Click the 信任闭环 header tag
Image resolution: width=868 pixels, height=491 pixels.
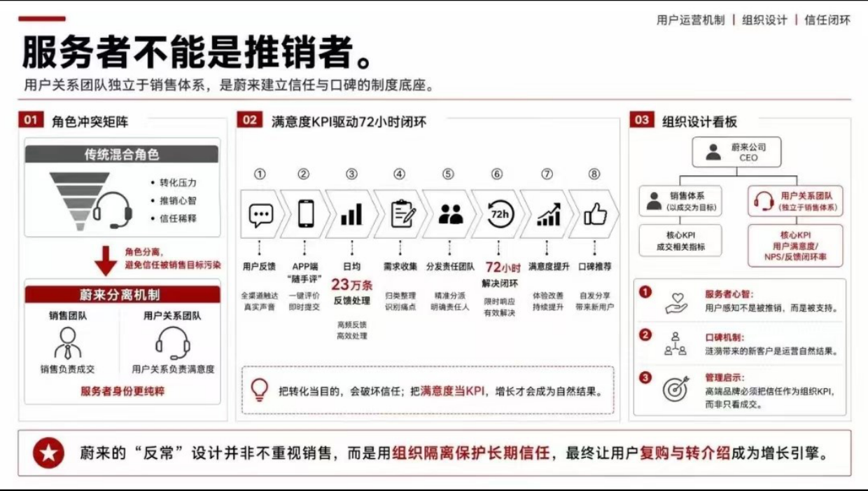pyautogui.click(x=827, y=20)
